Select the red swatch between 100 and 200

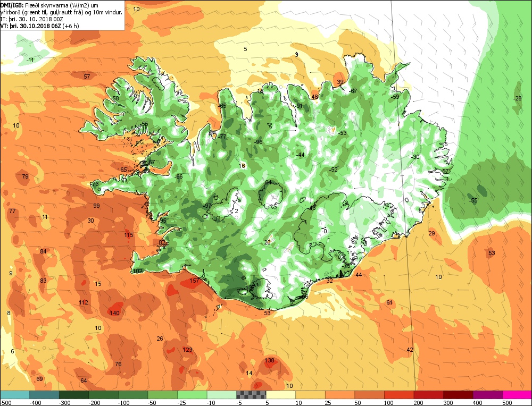coord(399,395)
